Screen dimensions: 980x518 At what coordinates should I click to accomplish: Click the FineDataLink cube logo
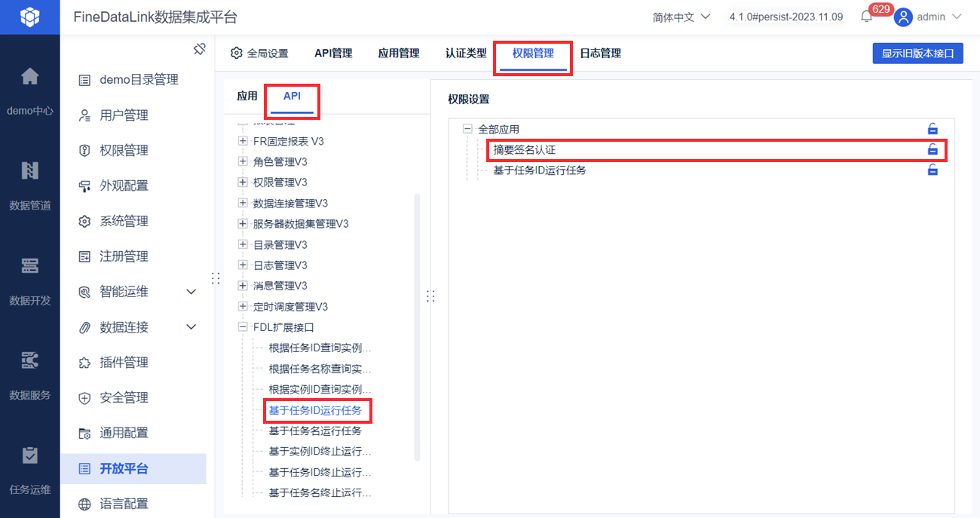29,17
